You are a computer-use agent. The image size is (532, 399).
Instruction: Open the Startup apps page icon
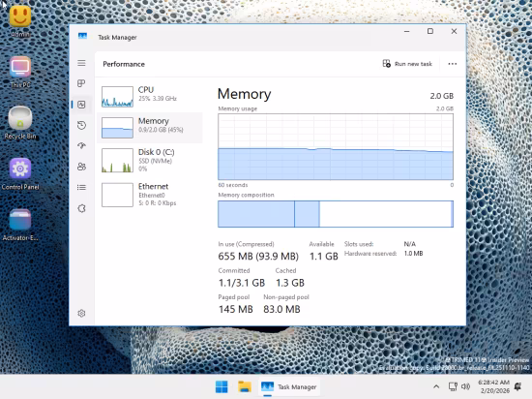(x=81, y=146)
